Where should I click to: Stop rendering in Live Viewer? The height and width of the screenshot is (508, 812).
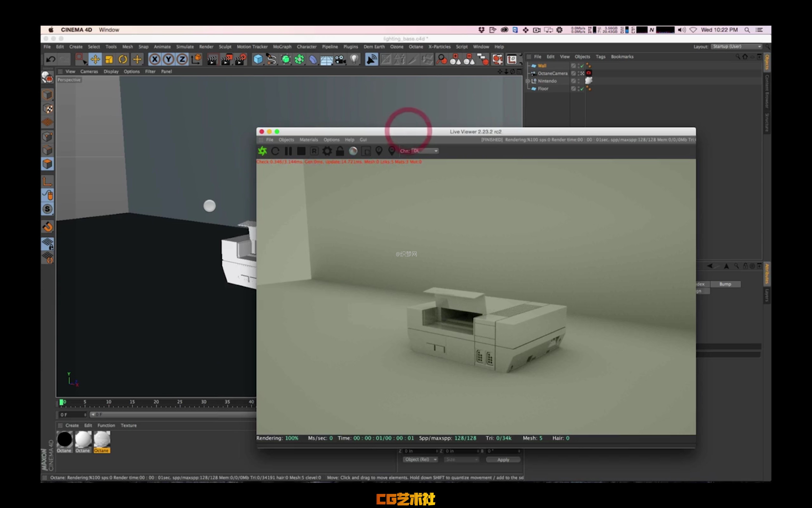click(301, 151)
